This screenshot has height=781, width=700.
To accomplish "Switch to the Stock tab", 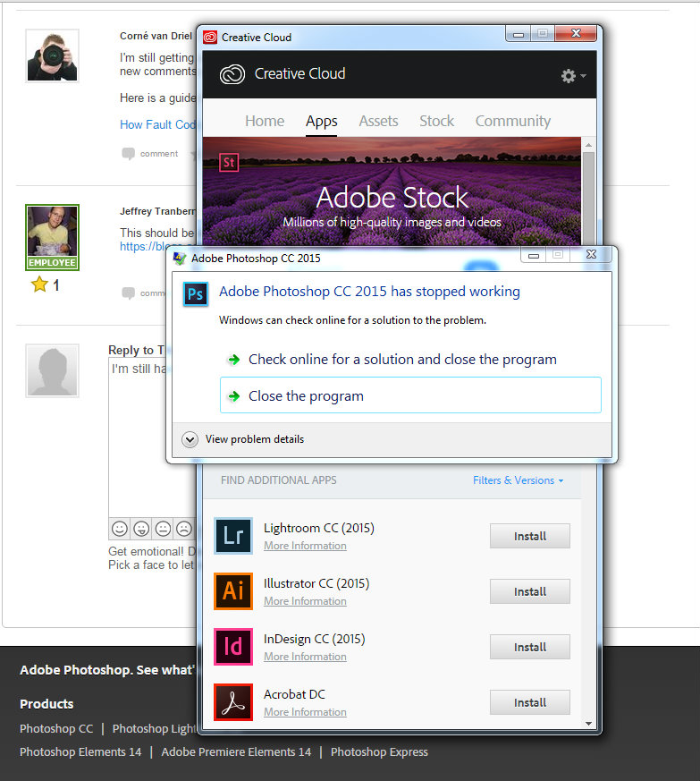I will click(x=436, y=121).
